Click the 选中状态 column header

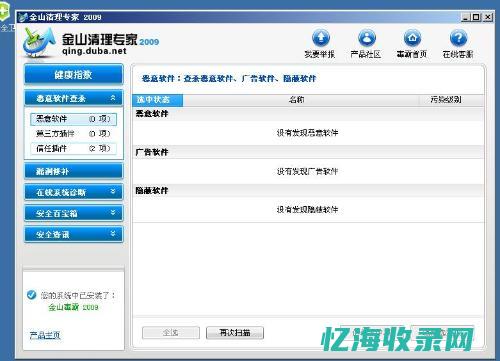pyautogui.click(x=158, y=100)
